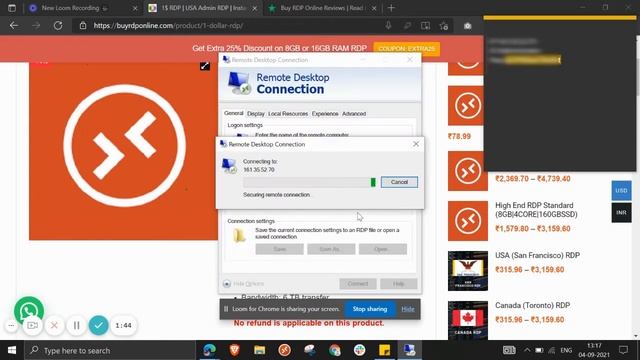Image resolution: width=640 pixels, height=360 pixels.
Task: Open Loom more options ellipsis
Action: tap(11, 325)
